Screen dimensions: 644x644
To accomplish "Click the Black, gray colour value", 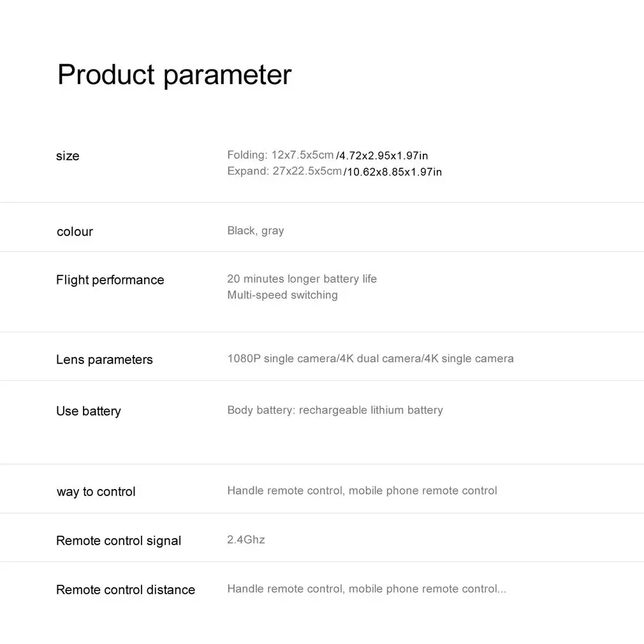I will point(256,231).
